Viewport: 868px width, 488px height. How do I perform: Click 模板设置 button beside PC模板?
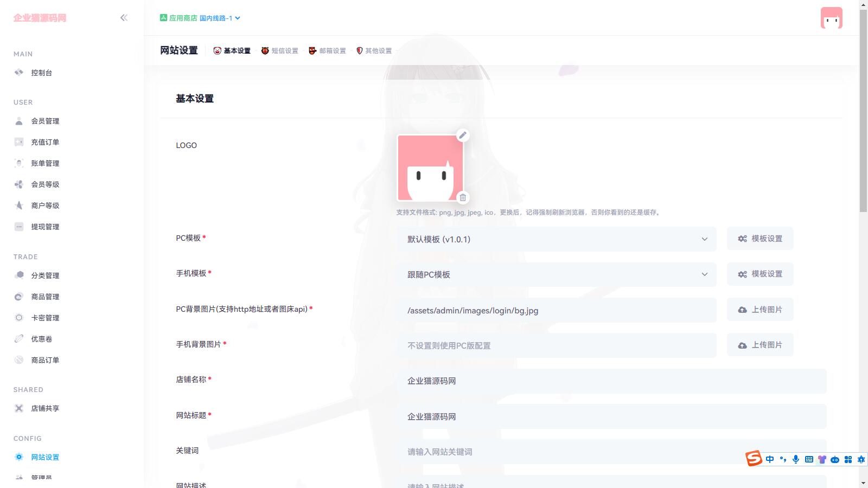pyautogui.click(x=760, y=239)
